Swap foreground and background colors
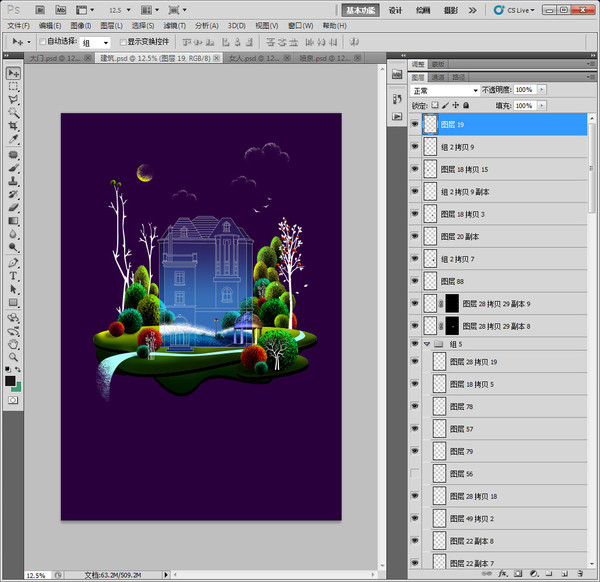The width and height of the screenshot is (600, 582). click(18, 369)
